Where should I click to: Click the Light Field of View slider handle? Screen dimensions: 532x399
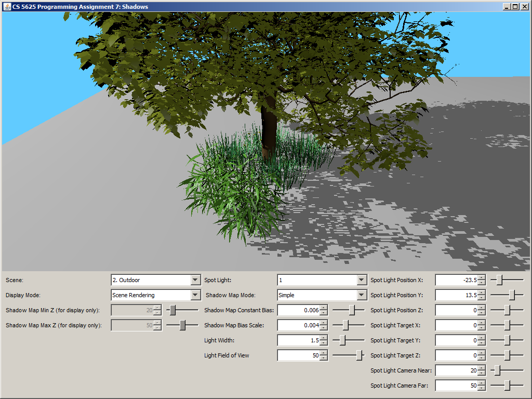pyautogui.click(x=359, y=355)
